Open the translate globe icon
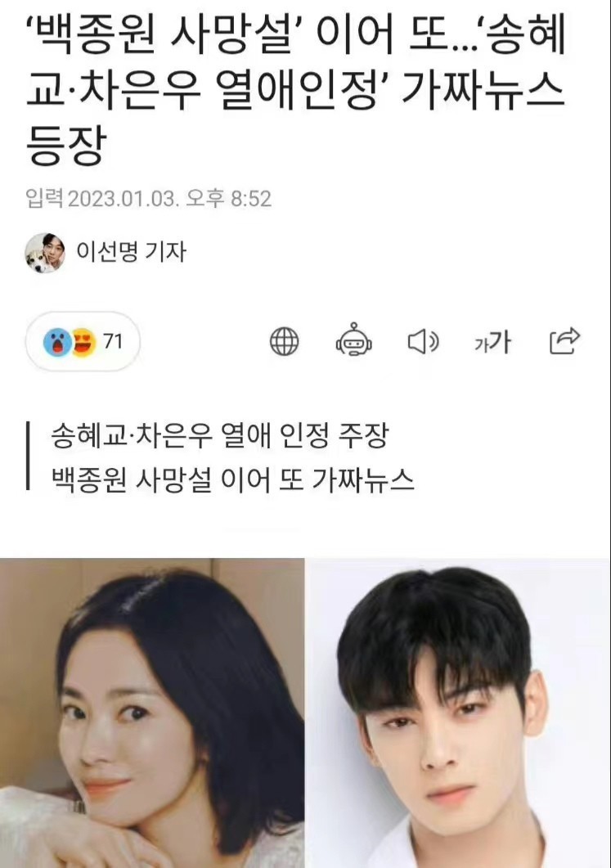 (284, 341)
